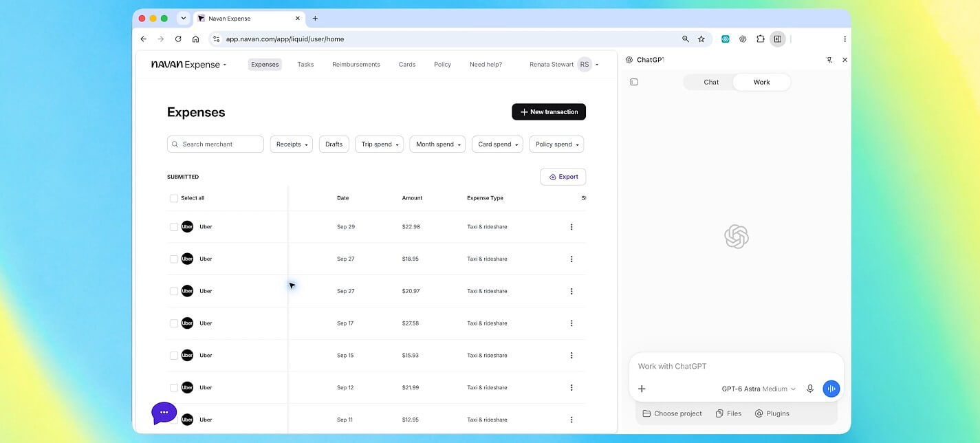Open the Chrome three-dot menu
The width and height of the screenshot is (980, 443).
click(x=845, y=39)
